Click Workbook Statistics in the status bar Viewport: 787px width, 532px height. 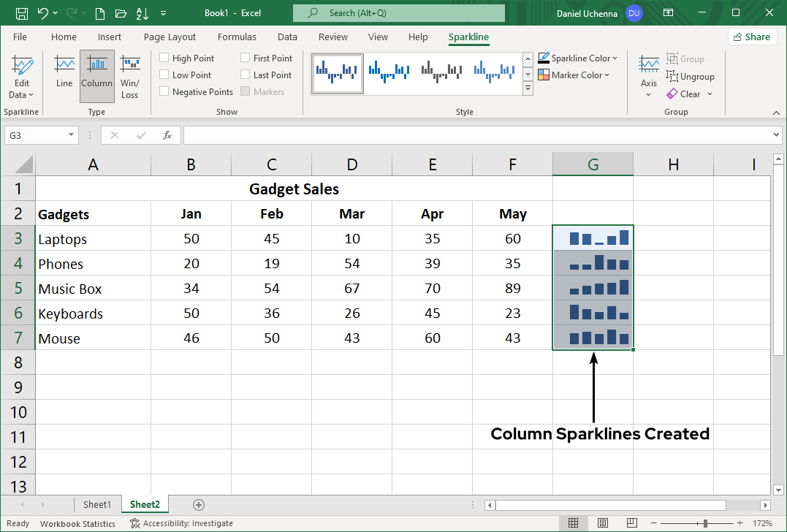coord(77,523)
